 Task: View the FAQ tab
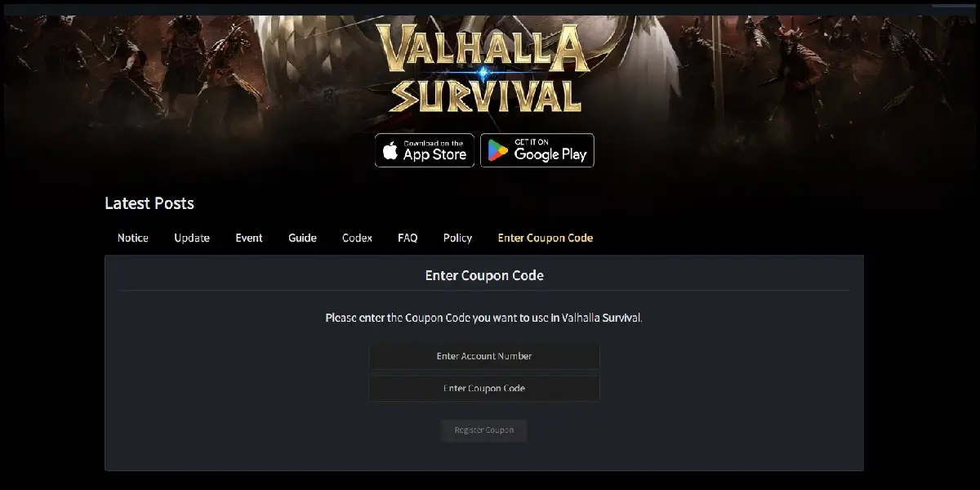point(408,238)
